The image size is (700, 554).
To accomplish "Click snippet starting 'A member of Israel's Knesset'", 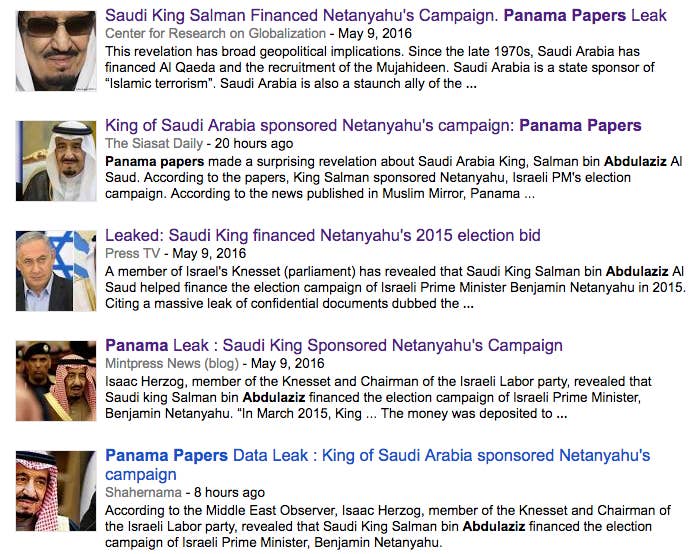I will coord(395,287).
